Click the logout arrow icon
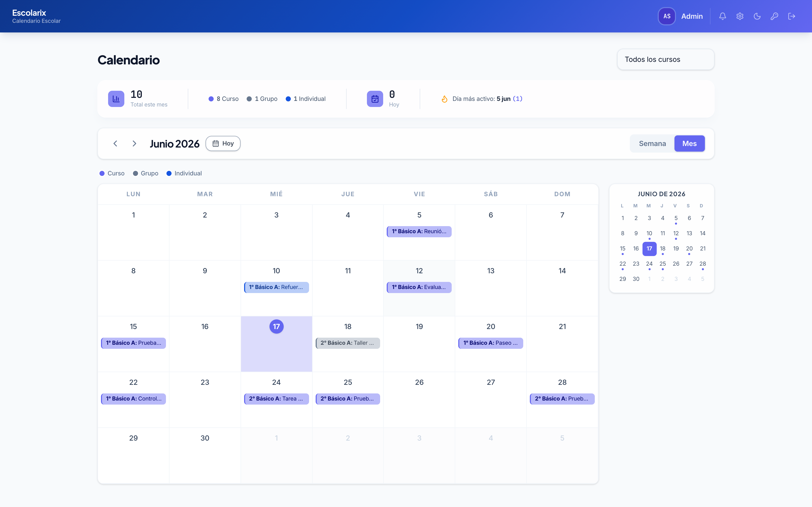 point(791,16)
